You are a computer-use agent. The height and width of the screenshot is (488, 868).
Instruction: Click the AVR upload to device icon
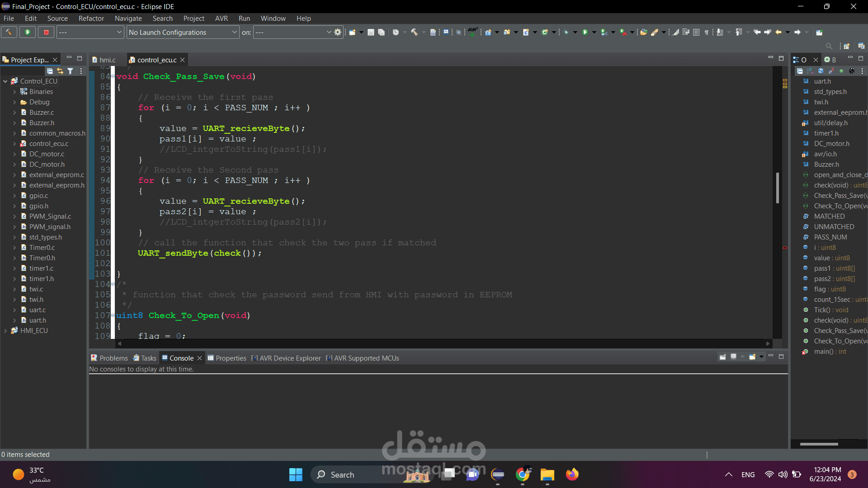[472, 32]
